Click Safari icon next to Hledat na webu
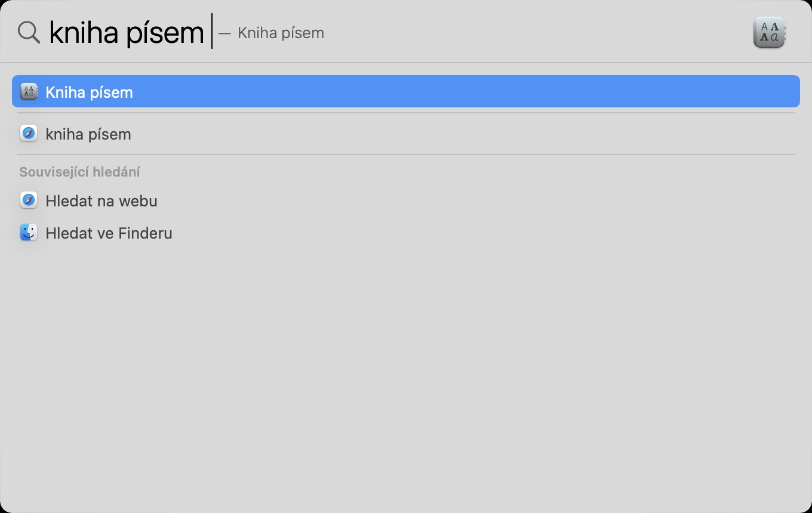 pyautogui.click(x=29, y=200)
